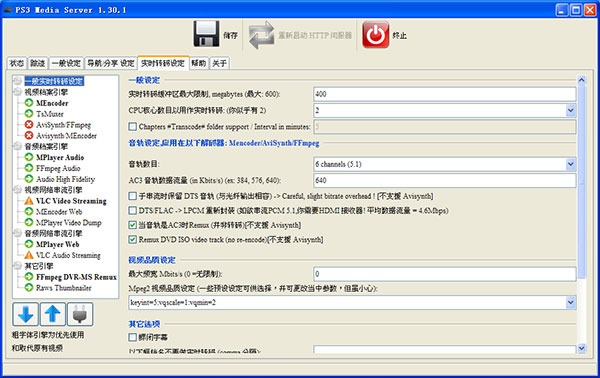The width and height of the screenshot is (600, 378).
Task: Open the 一般设定 General settings tab
Action: [66, 63]
